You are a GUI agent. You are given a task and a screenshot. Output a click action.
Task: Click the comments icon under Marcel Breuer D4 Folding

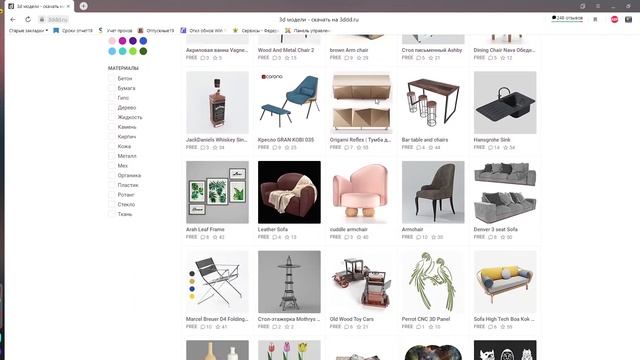coord(203,327)
